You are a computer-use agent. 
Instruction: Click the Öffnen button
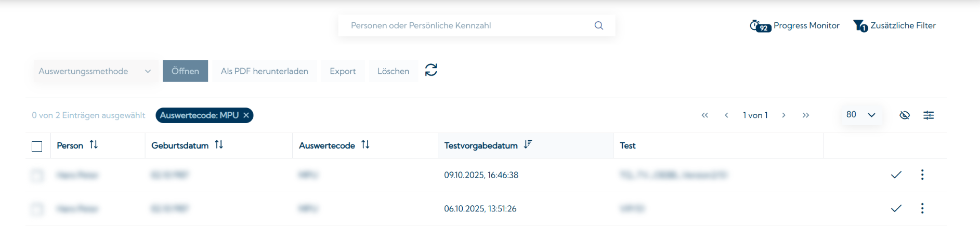coord(185,71)
